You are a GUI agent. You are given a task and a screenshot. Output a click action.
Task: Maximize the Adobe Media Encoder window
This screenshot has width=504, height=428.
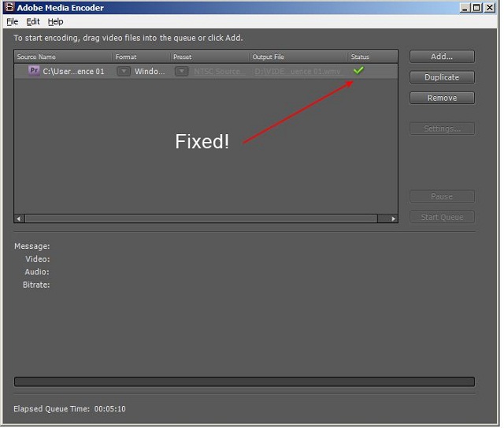point(477,7)
